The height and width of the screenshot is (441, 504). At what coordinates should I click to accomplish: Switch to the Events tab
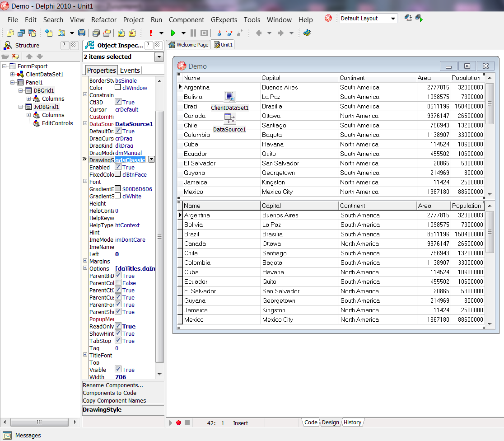(x=130, y=70)
